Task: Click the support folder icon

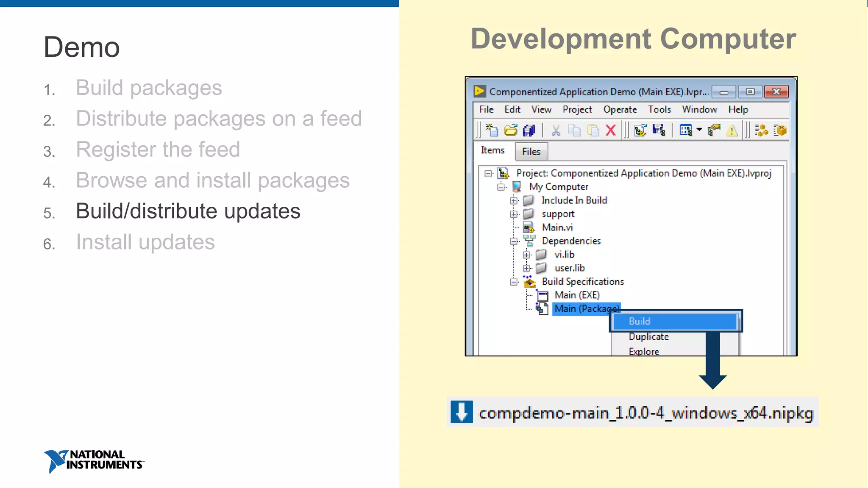Action: [x=529, y=213]
